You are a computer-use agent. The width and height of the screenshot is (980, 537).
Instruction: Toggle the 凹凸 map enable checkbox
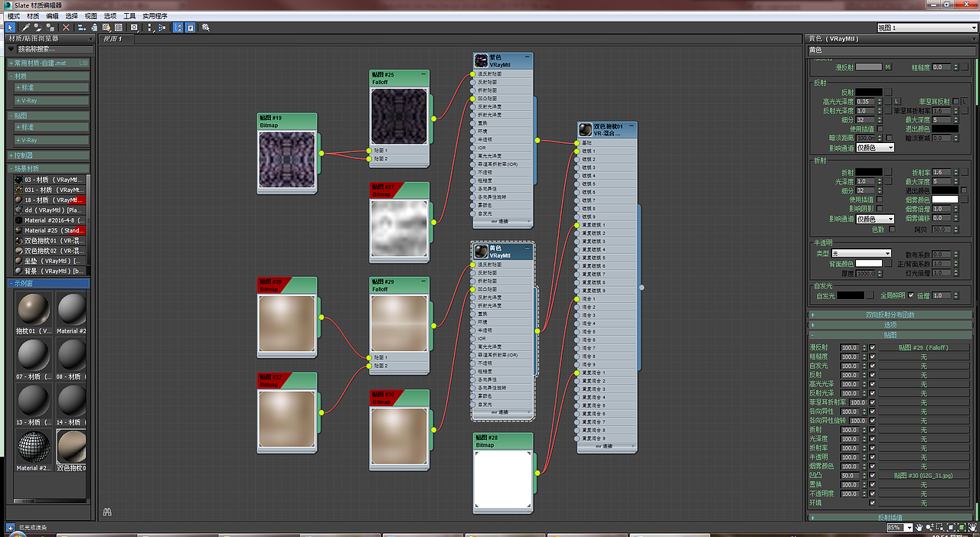[x=873, y=475]
